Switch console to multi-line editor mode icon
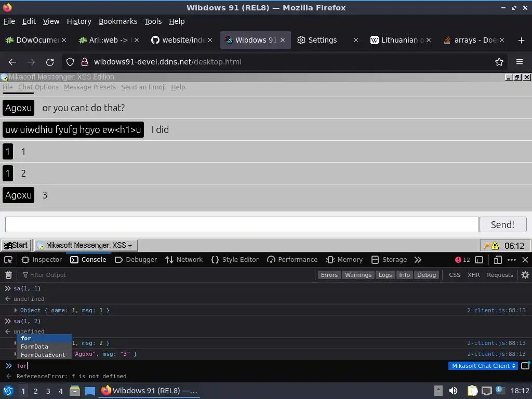This screenshot has height=399, width=532. (525, 366)
